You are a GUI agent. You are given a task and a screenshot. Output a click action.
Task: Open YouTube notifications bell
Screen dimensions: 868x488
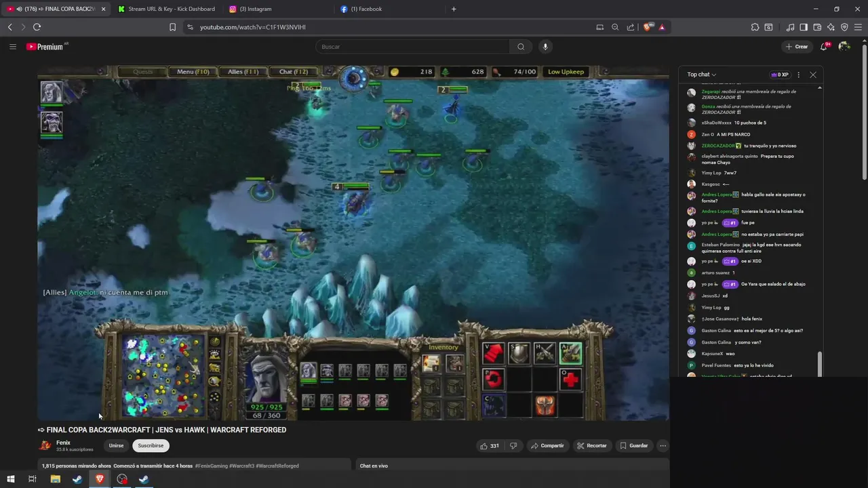tap(824, 47)
